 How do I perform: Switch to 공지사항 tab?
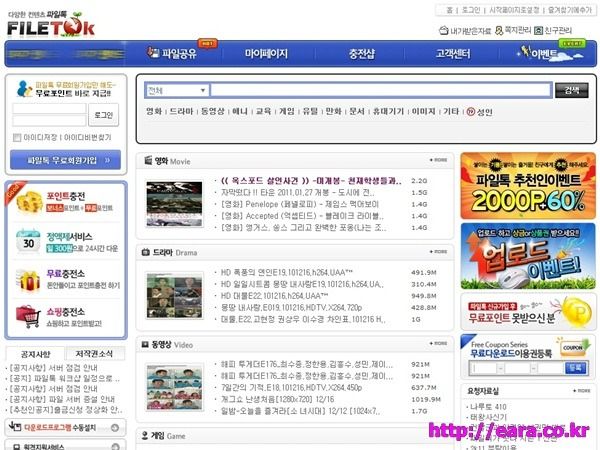(35, 354)
